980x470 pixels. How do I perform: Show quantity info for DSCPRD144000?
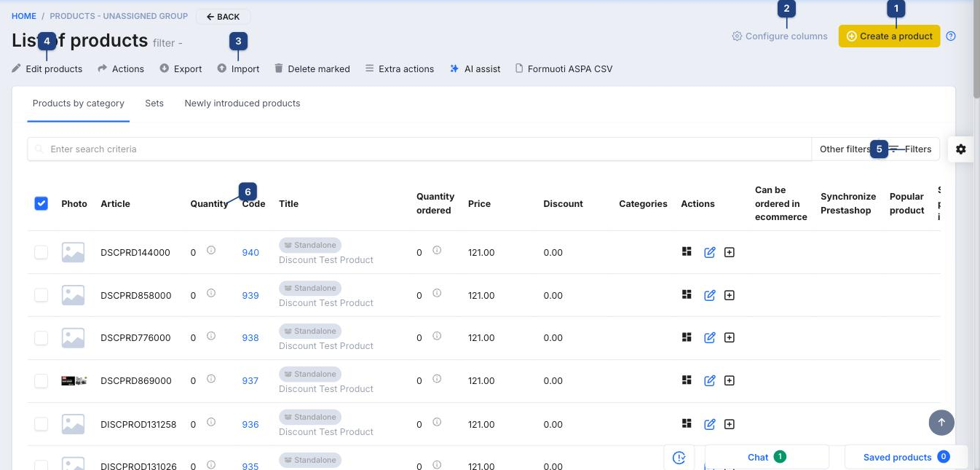pos(211,250)
